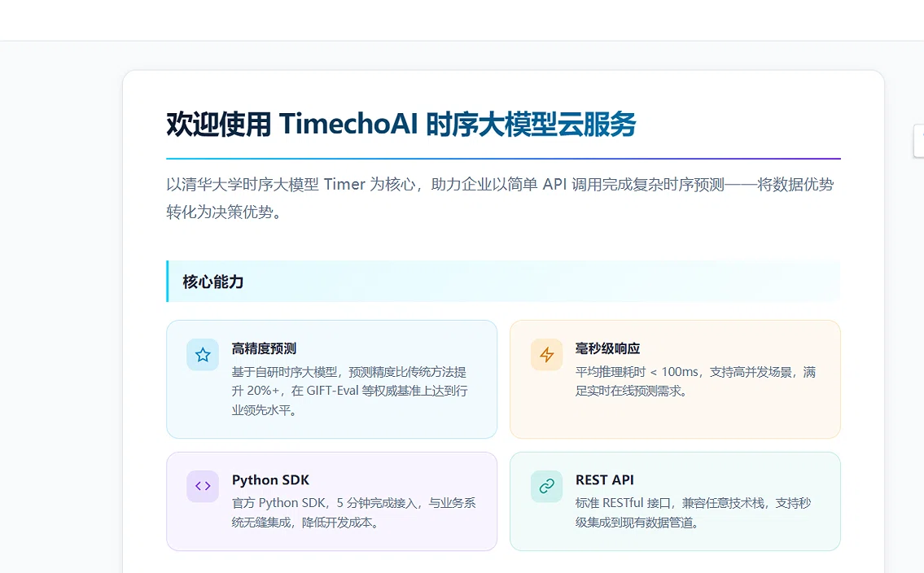Viewport: 924px width, 573px height.
Task: Click the 核心能力 section header
Action: [x=503, y=282]
